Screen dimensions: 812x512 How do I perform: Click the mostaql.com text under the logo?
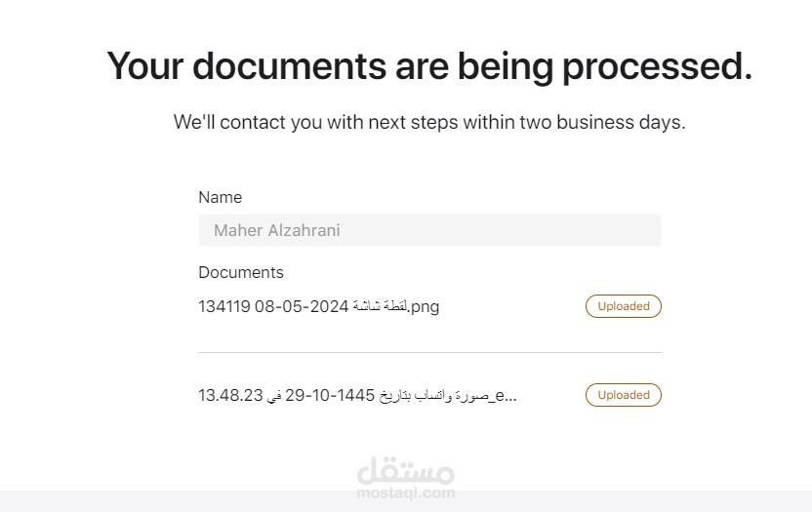click(x=406, y=492)
